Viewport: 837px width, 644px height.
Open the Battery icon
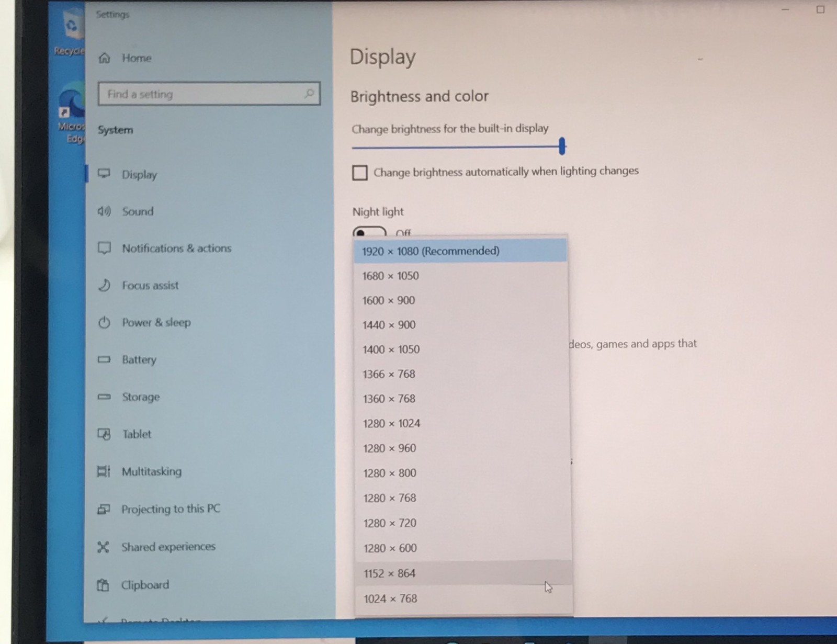[x=104, y=359]
